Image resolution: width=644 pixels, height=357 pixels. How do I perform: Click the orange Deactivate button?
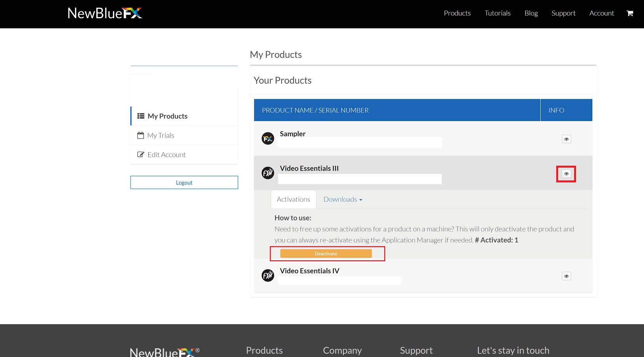point(326,254)
